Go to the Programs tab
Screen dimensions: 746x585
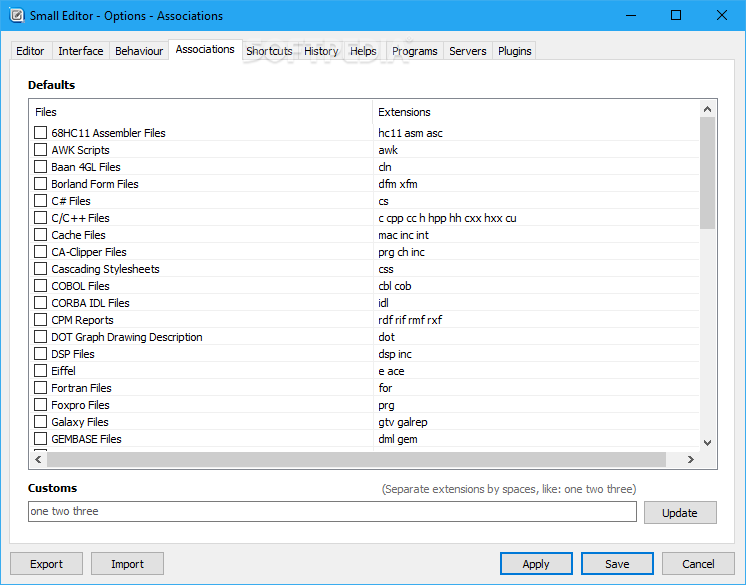click(414, 51)
